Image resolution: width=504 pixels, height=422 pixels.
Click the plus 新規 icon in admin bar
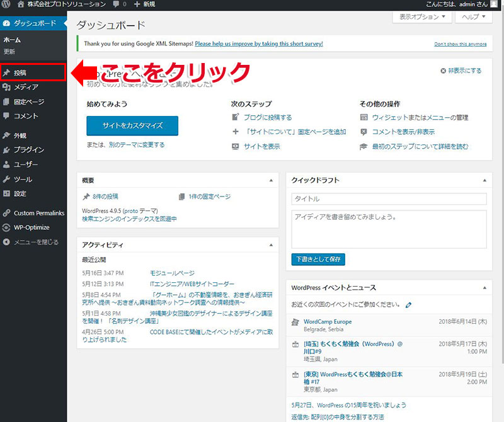137,4
